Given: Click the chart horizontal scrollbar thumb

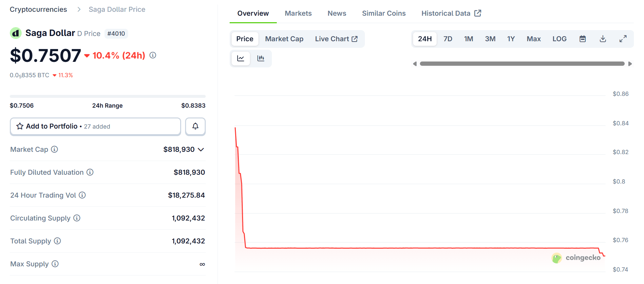Looking at the screenshot, I should (x=522, y=64).
